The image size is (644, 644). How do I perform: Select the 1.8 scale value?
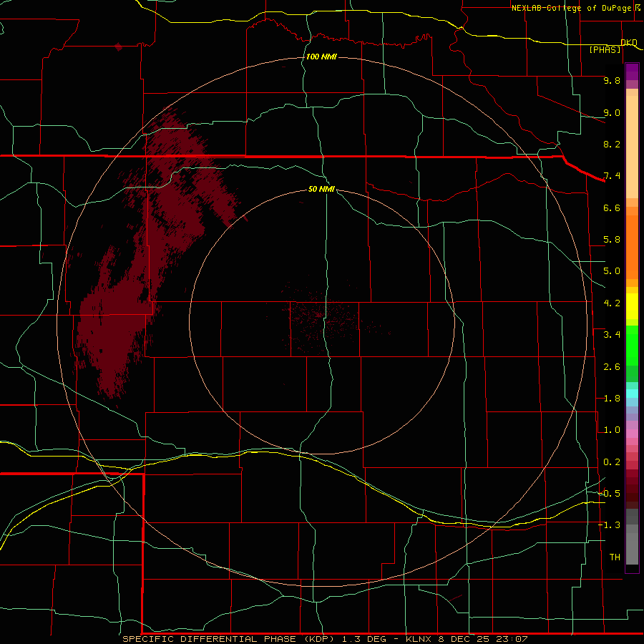click(612, 399)
